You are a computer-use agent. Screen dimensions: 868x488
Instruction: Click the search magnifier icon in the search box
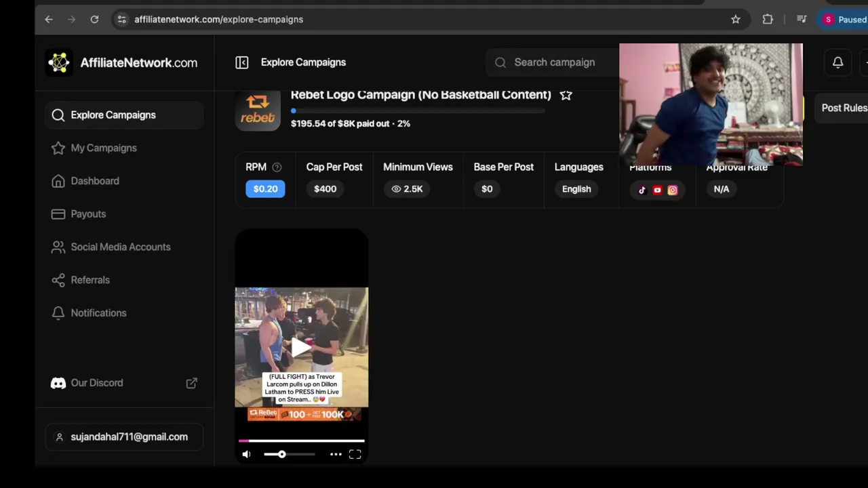(x=500, y=62)
